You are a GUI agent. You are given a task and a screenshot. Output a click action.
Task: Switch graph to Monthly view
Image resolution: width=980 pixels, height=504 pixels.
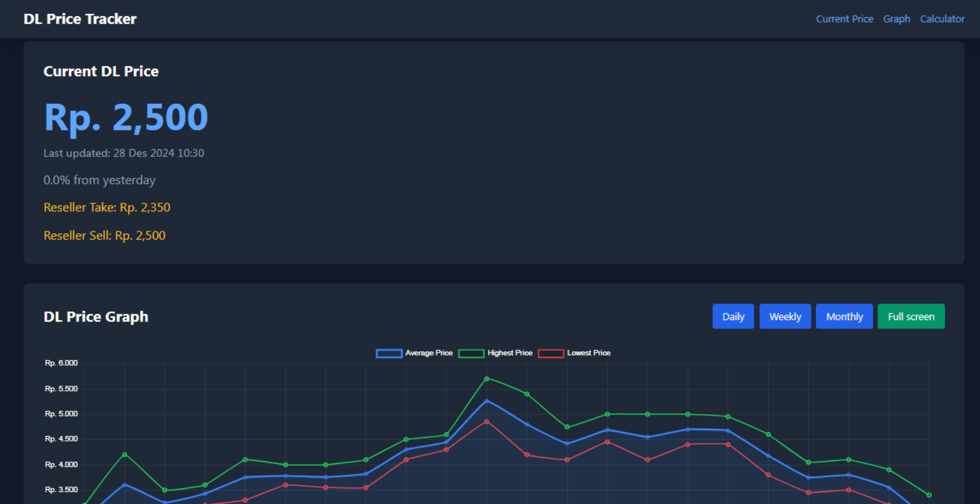coord(844,316)
